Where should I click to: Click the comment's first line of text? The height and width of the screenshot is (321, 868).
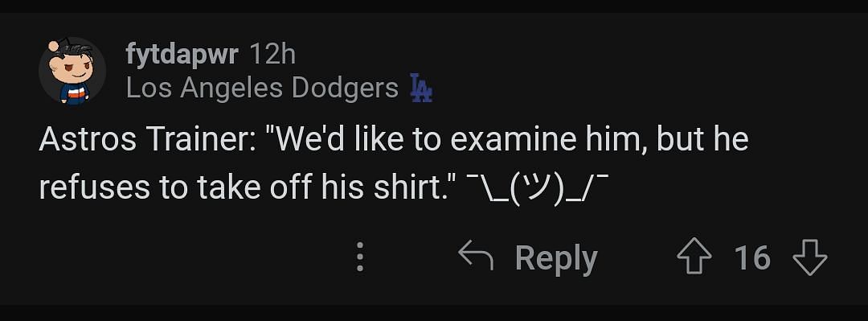(394, 138)
